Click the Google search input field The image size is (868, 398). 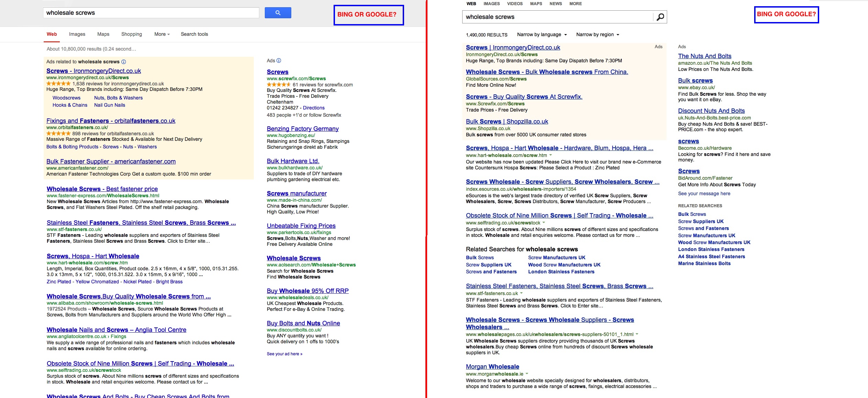pos(151,13)
